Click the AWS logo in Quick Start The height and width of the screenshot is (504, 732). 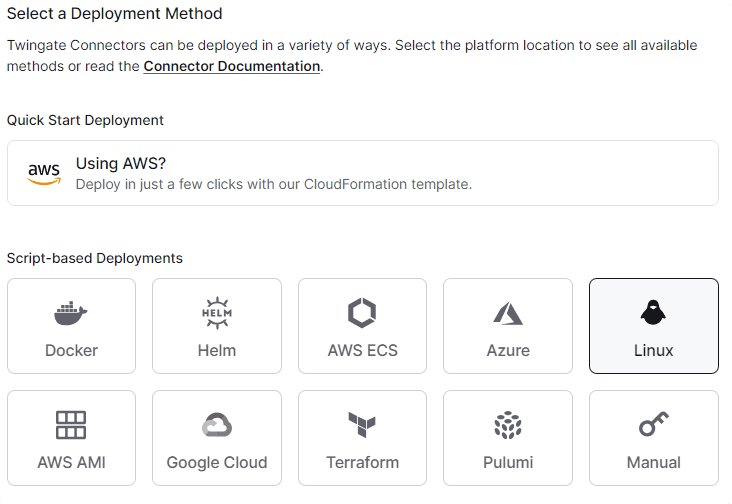(x=44, y=174)
